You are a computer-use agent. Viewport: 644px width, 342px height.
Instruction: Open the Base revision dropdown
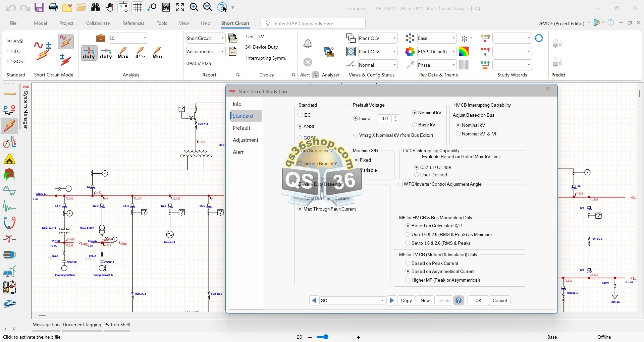coord(453,38)
